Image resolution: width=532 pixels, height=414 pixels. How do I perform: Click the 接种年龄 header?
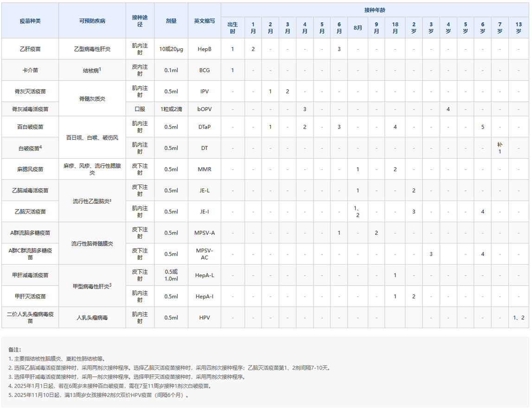(x=374, y=10)
